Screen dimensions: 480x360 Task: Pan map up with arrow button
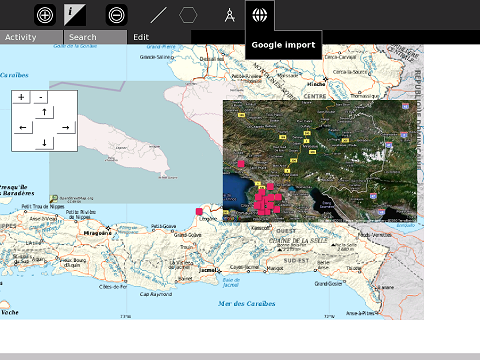(44, 112)
